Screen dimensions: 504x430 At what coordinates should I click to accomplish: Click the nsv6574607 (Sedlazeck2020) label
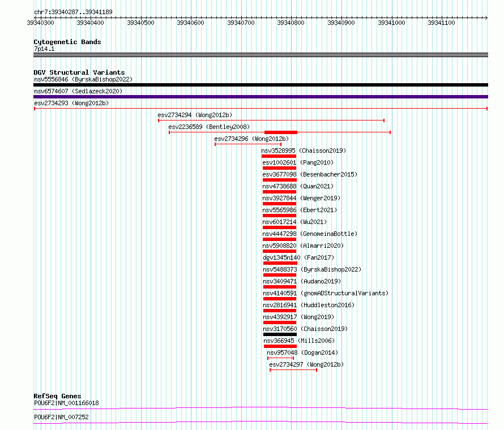(78, 91)
